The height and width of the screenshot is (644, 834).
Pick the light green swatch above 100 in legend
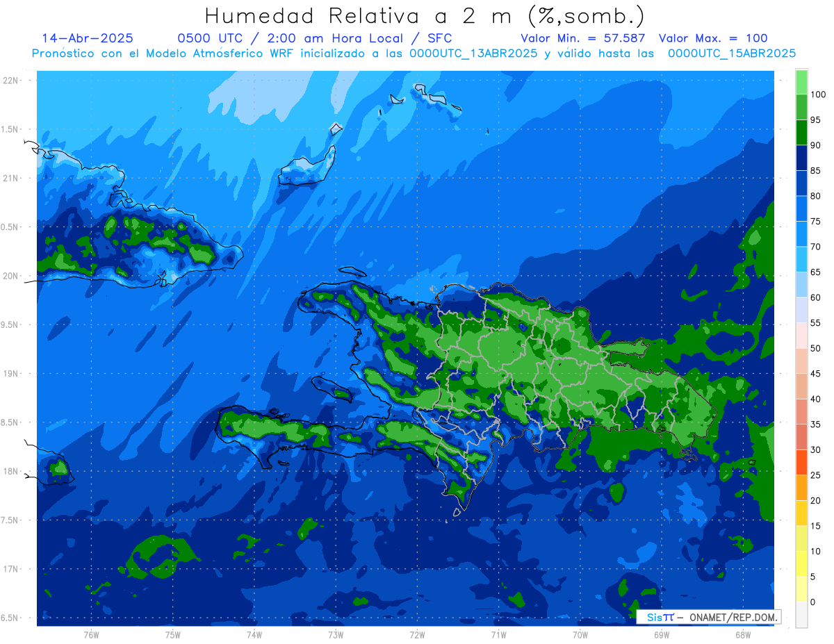801,82
